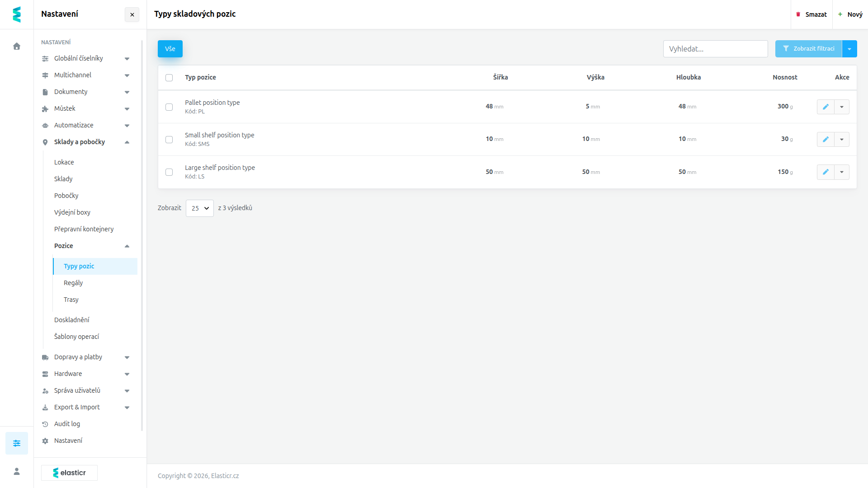Open the rows-per-page dropdown showing 25
The height and width of the screenshot is (488, 868).
pos(200,208)
